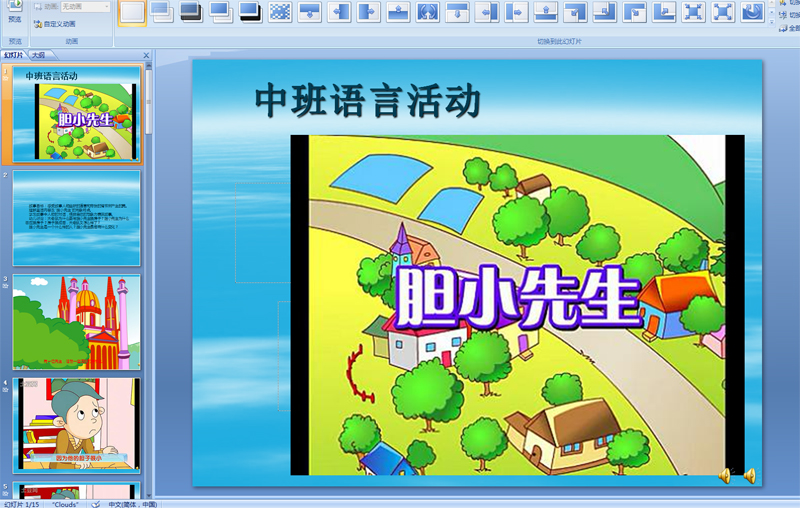Click the 幻灯片 1/15 status indicator

(x=21, y=504)
